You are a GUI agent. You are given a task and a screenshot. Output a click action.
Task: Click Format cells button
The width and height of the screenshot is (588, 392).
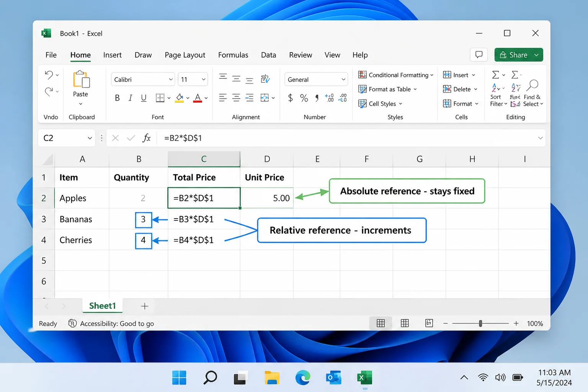[x=461, y=104]
